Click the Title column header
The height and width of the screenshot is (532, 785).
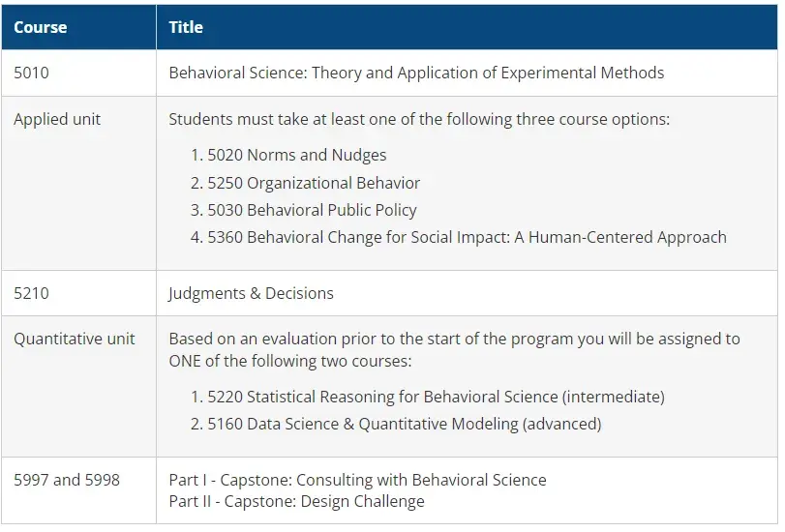coord(186,27)
